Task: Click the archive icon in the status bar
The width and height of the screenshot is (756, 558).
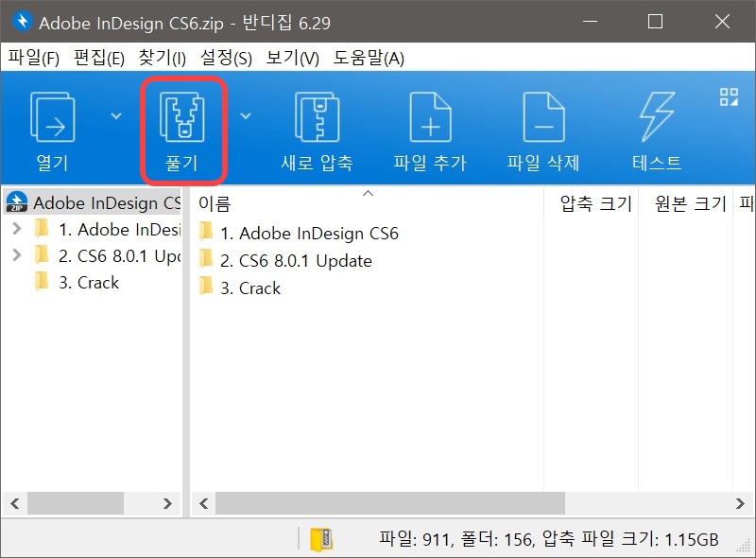Action: tap(322, 537)
